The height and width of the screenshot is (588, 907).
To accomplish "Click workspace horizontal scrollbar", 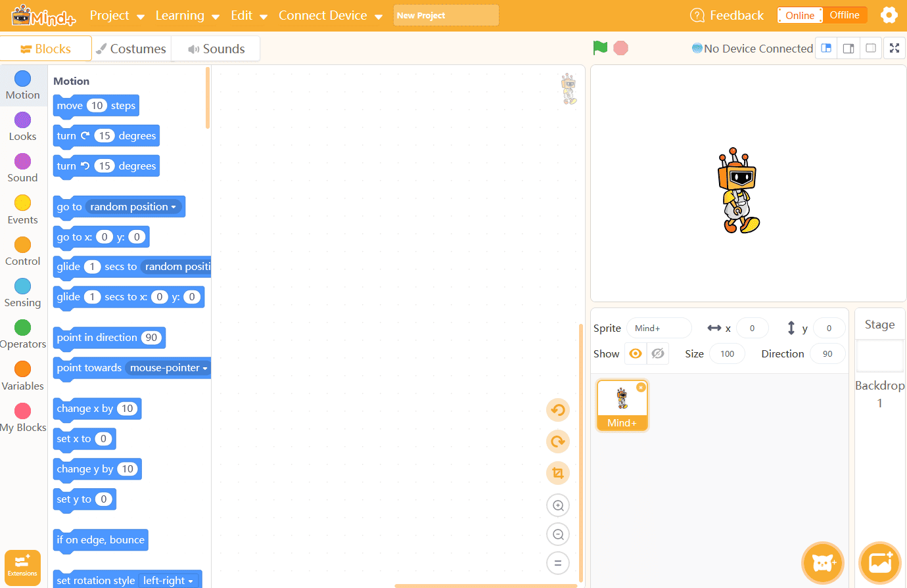I will pyautogui.click(x=486, y=585).
